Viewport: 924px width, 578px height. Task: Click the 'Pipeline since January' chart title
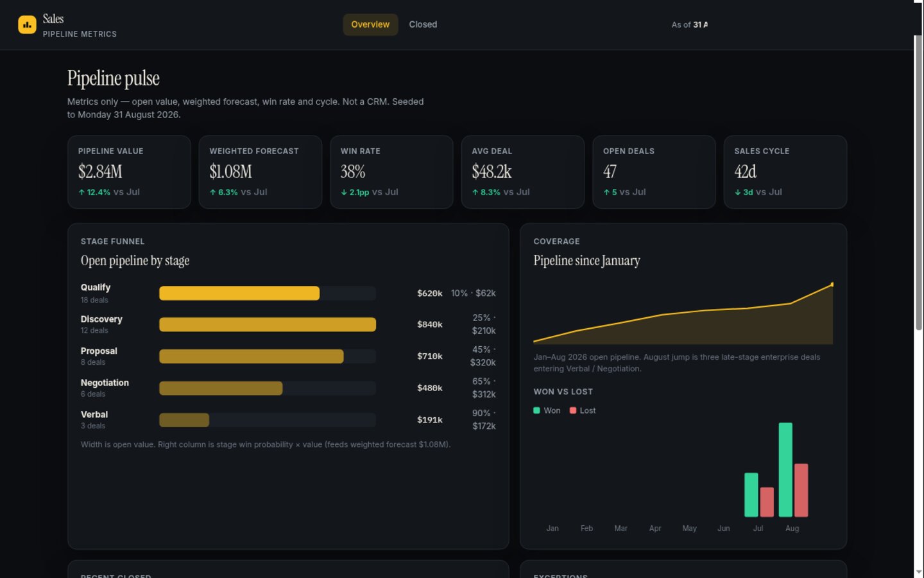coord(586,260)
